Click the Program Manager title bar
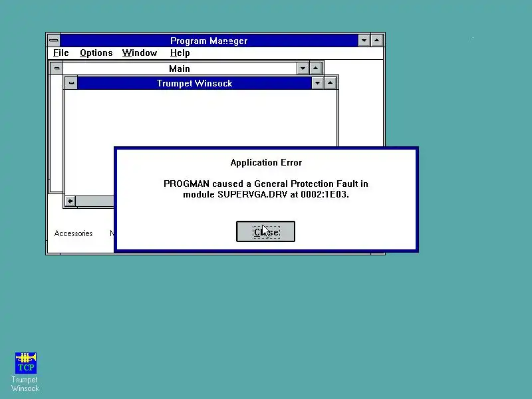Image resolution: width=532 pixels, height=399 pixels. point(209,41)
